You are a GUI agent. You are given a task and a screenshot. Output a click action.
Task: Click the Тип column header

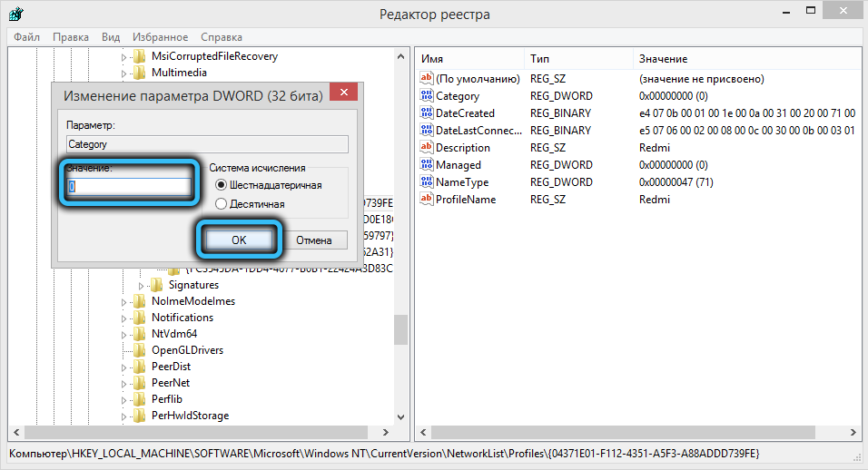point(540,59)
